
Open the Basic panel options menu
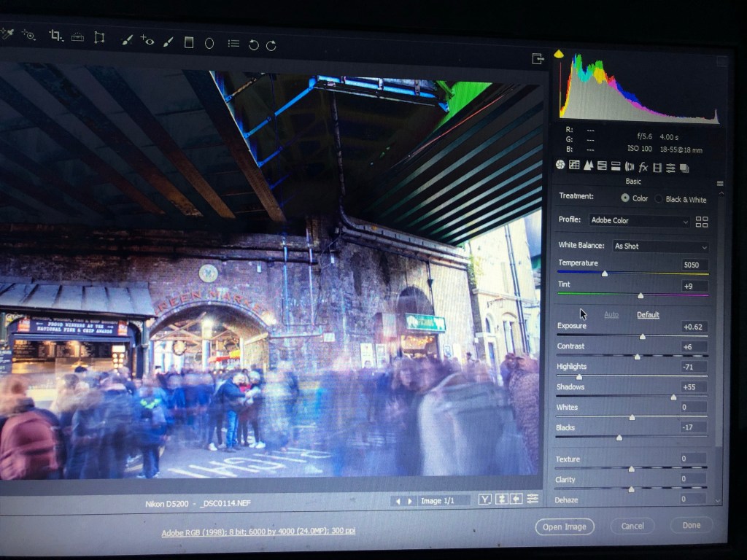pyautogui.click(x=720, y=183)
